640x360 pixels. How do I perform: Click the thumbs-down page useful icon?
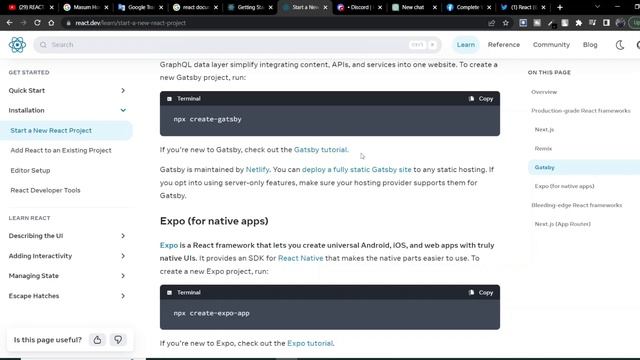118,340
